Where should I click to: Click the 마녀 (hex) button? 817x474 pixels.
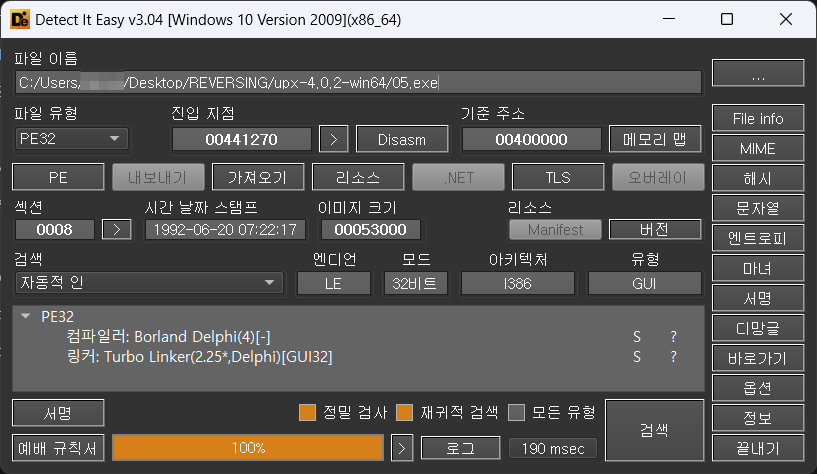point(758,268)
